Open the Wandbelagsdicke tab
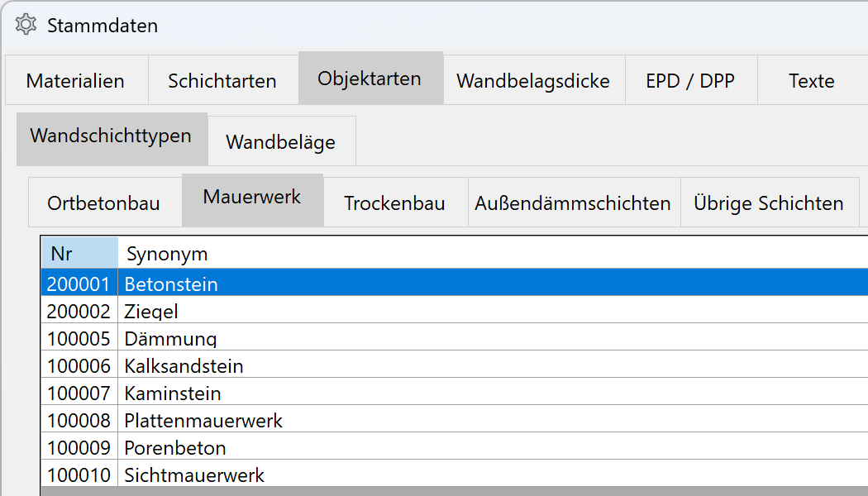This screenshot has height=496, width=868. tap(533, 81)
